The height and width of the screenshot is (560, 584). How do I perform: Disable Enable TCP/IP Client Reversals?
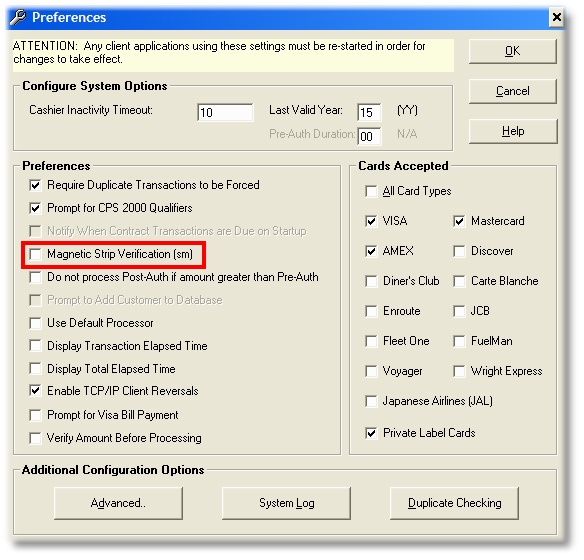coord(35,391)
